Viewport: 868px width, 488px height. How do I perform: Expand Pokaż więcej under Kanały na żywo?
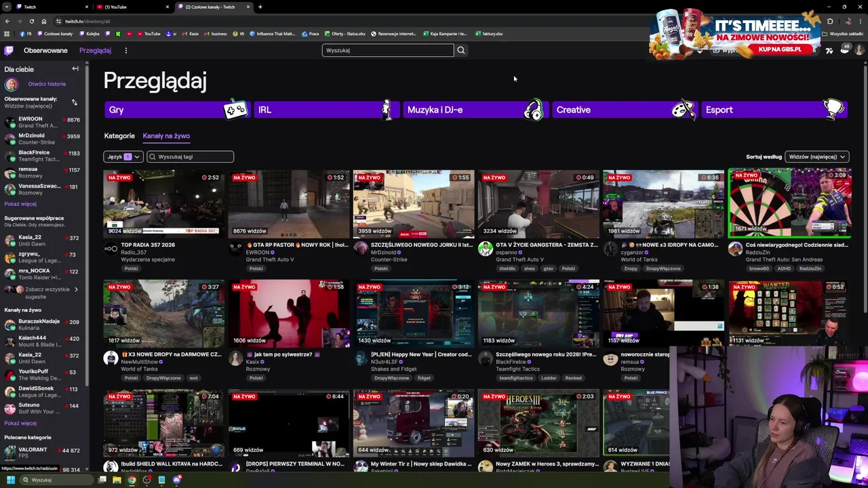click(20, 423)
